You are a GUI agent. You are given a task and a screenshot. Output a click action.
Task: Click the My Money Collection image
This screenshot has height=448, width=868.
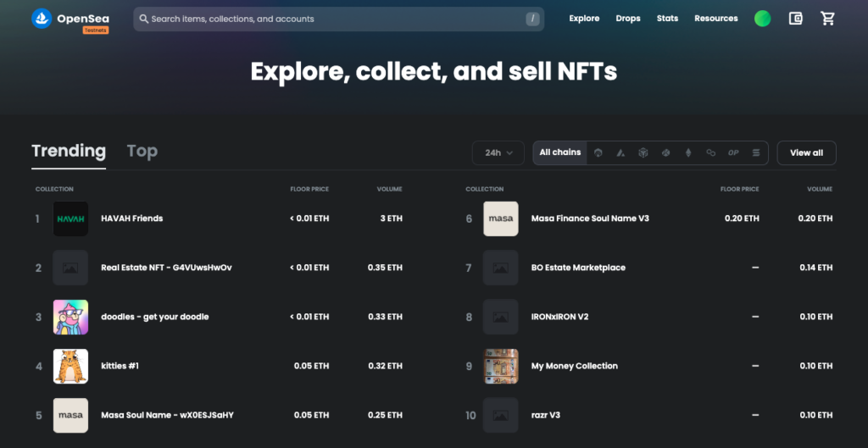coord(501,366)
